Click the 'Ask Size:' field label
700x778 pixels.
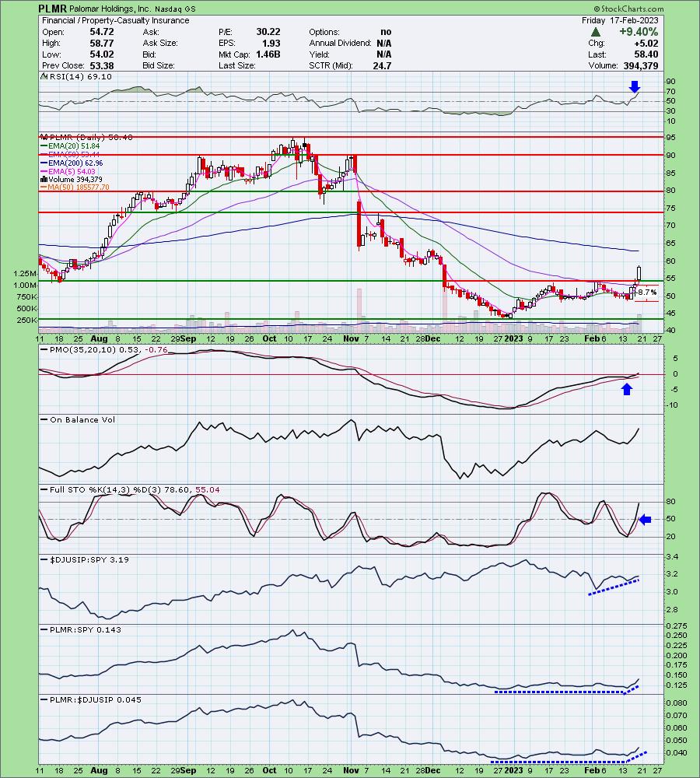[x=159, y=43]
